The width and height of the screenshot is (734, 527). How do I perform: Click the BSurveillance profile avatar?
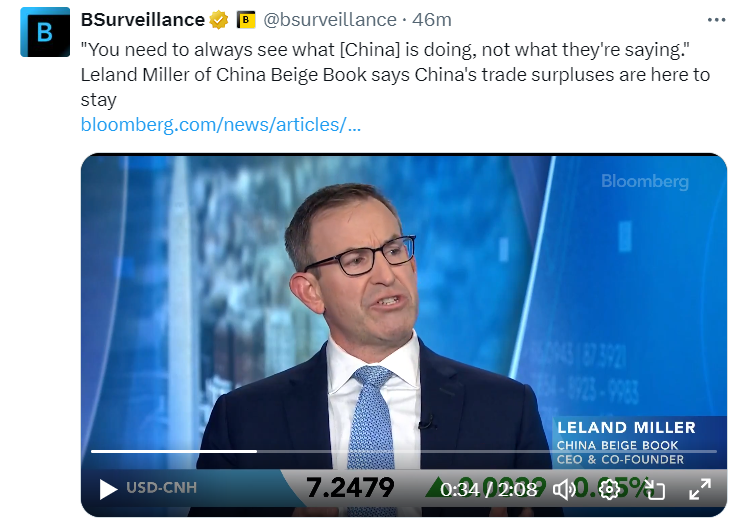45,32
